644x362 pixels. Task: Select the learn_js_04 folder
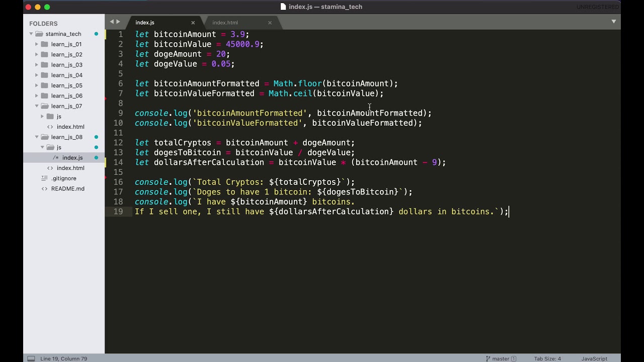point(66,75)
